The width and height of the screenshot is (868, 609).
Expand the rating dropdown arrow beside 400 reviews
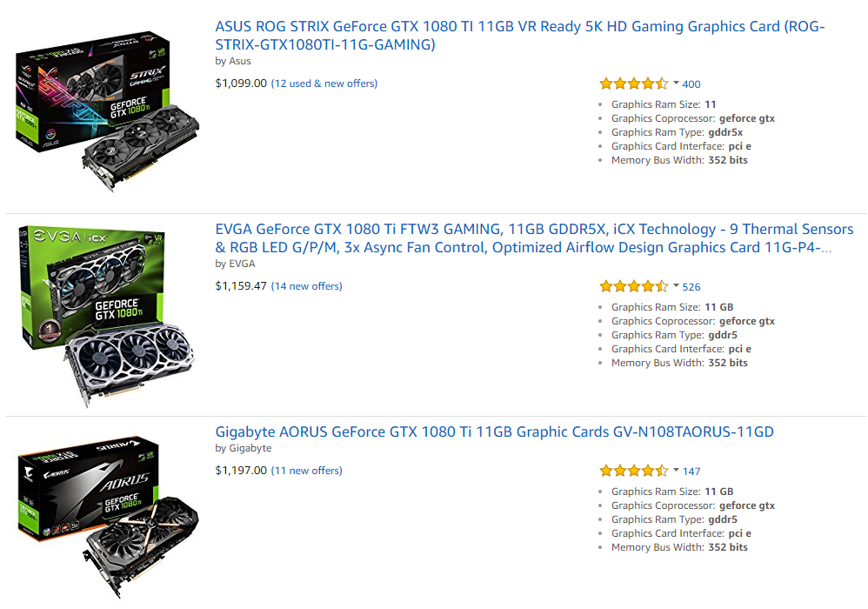coord(676,84)
